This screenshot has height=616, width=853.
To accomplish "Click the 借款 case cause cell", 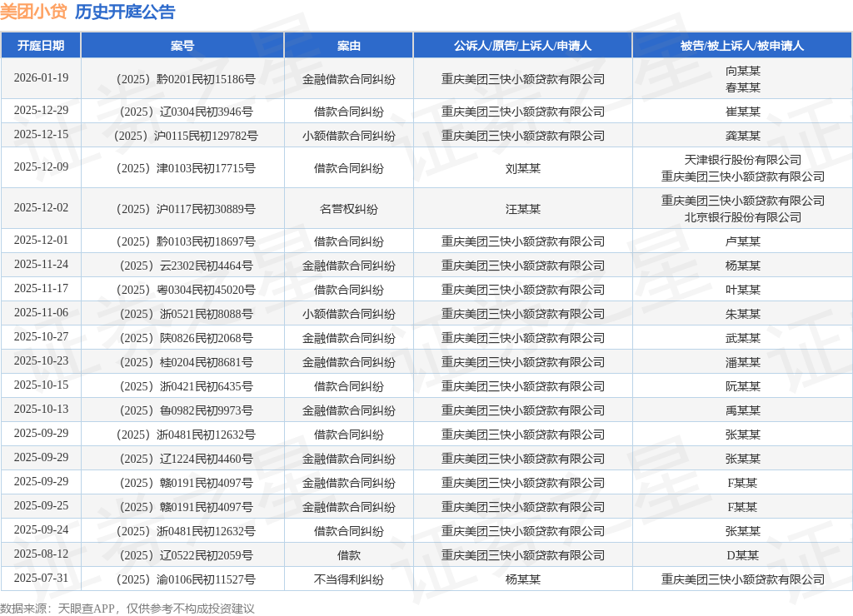I will pyautogui.click(x=349, y=555).
